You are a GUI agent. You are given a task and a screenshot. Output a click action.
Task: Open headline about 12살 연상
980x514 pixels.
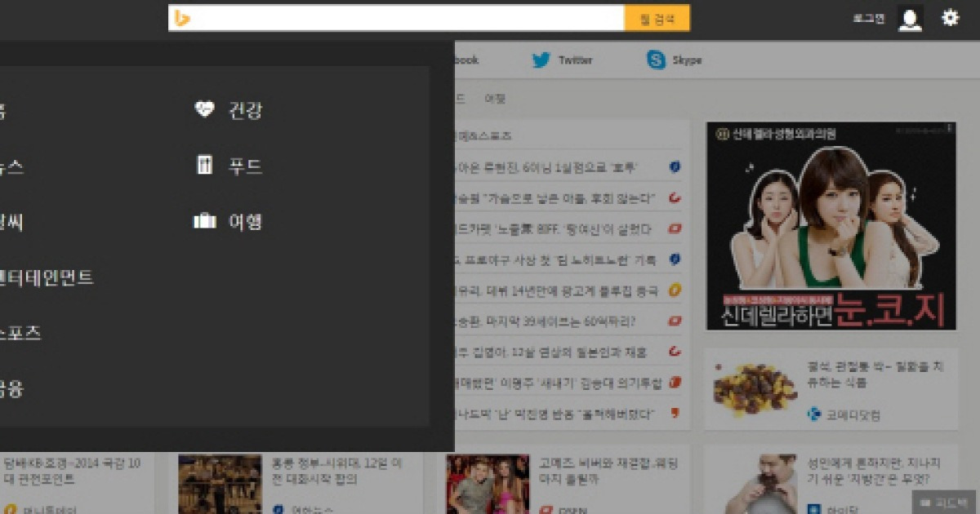tap(551, 352)
